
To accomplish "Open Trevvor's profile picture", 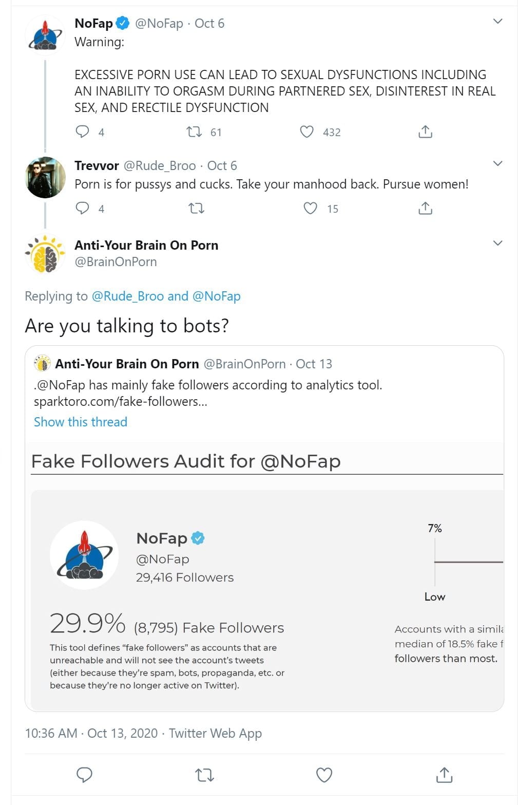I will point(45,178).
